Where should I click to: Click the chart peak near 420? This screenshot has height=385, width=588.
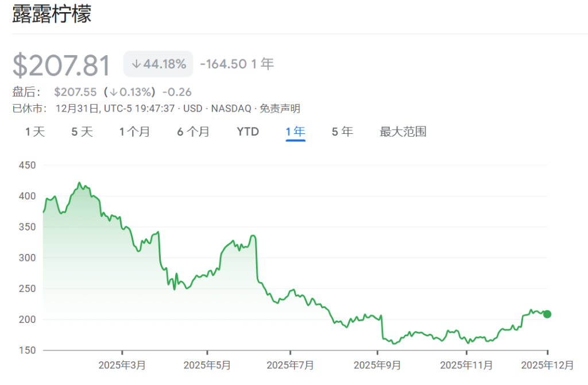pyautogui.click(x=79, y=183)
